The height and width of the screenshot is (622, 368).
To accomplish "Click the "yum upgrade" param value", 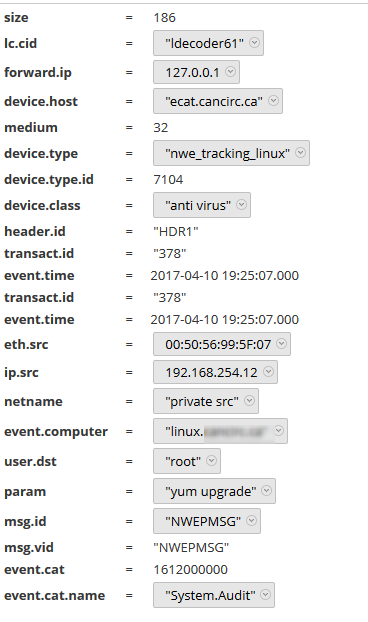I will (x=211, y=491).
